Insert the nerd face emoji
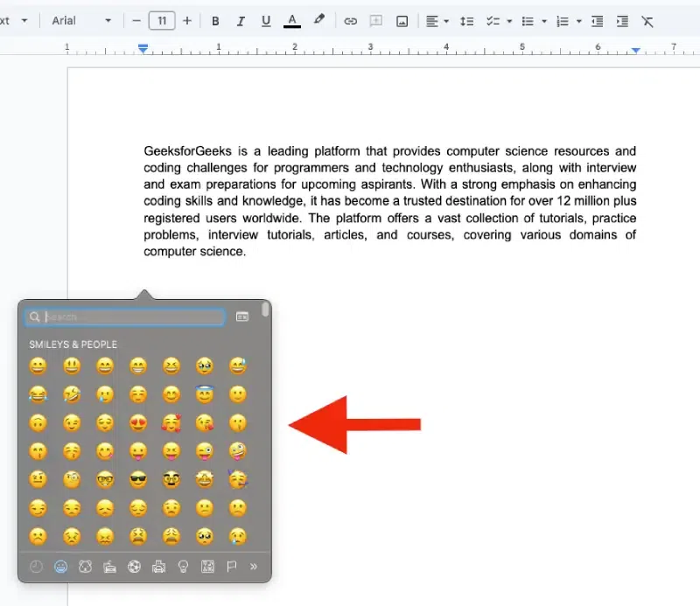 coord(105,480)
